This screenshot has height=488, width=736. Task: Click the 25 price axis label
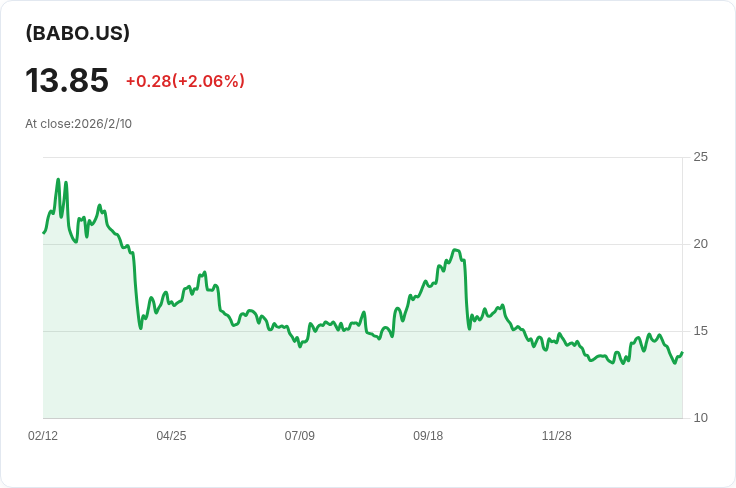pos(700,157)
